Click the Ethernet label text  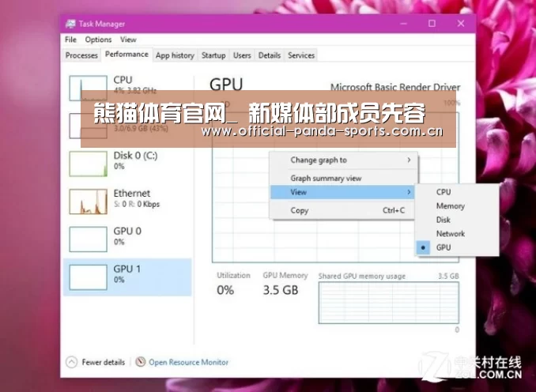(x=131, y=194)
